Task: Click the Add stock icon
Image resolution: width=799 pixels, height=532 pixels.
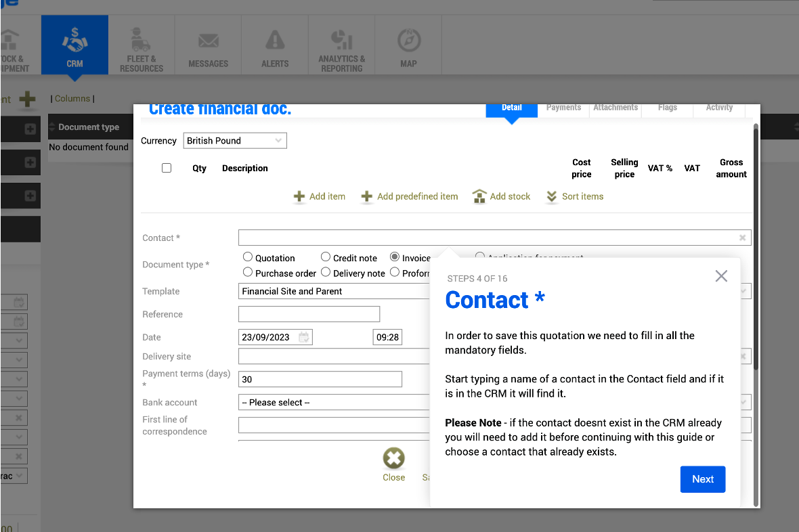Action: pos(479,196)
